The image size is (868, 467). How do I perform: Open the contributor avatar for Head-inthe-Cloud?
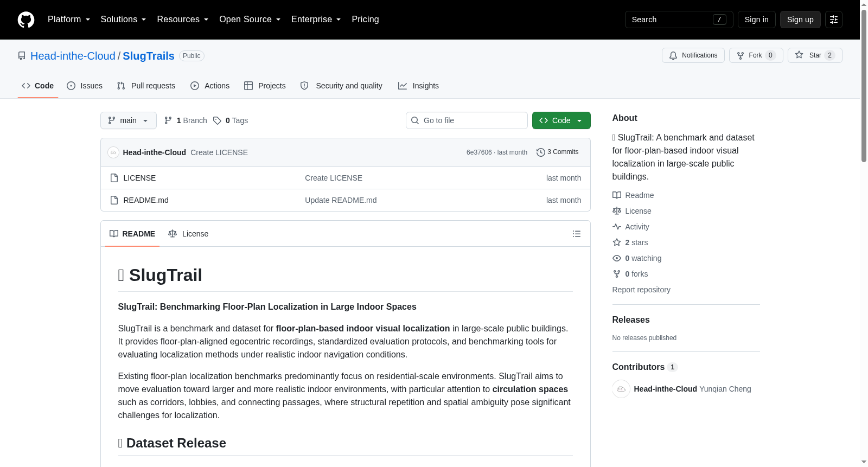621,389
